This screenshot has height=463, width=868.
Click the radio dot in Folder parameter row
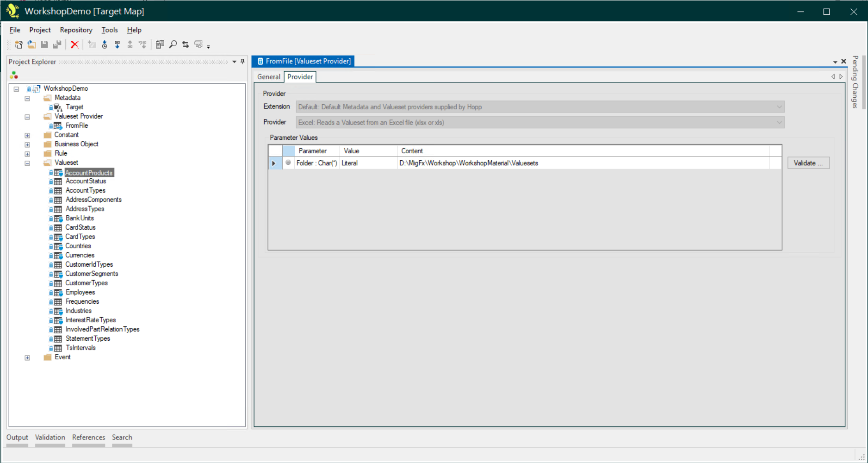[x=288, y=163]
